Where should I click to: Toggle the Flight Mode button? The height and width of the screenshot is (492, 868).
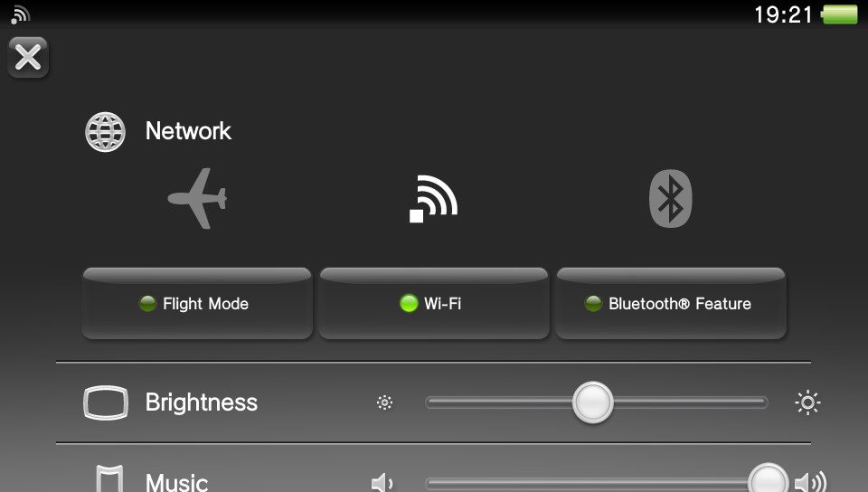pos(197,303)
